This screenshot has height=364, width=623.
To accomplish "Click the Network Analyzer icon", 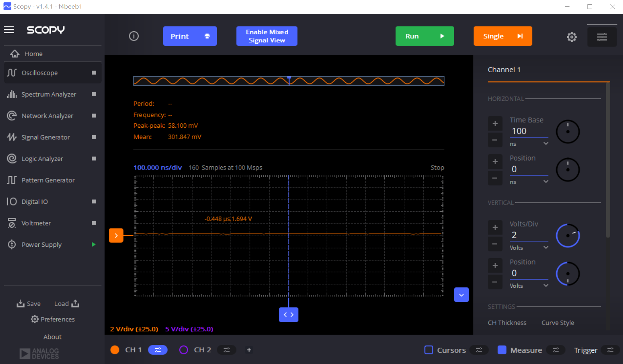I will tap(12, 116).
